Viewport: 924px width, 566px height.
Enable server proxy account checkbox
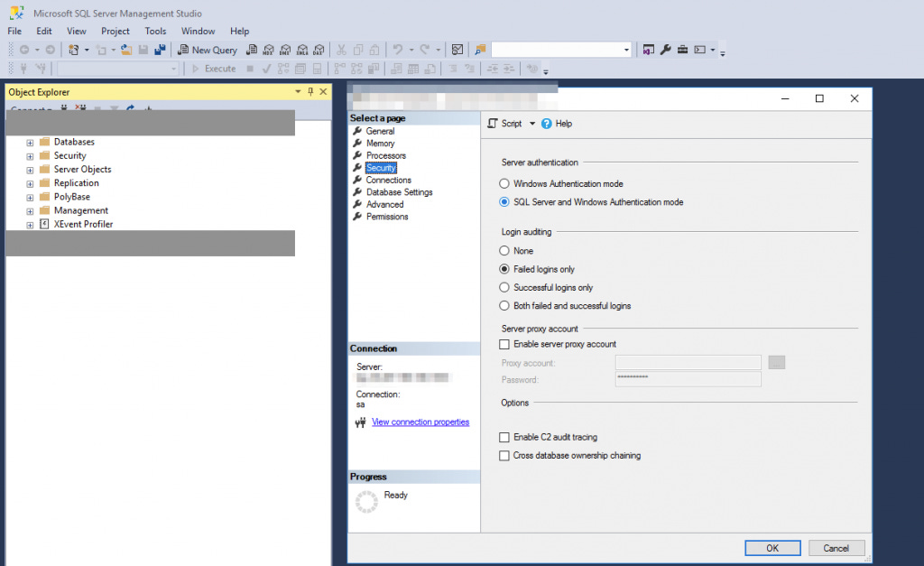[x=504, y=344]
